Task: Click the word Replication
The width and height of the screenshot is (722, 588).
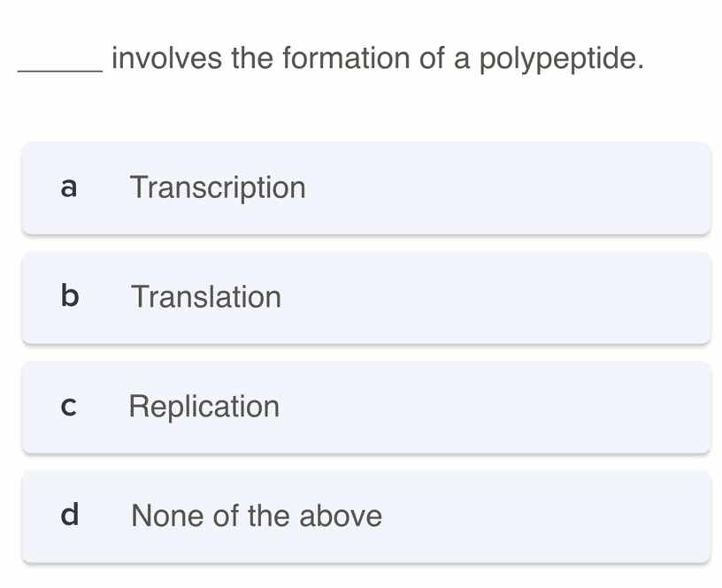Action: pyautogui.click(x=204, y=407)
